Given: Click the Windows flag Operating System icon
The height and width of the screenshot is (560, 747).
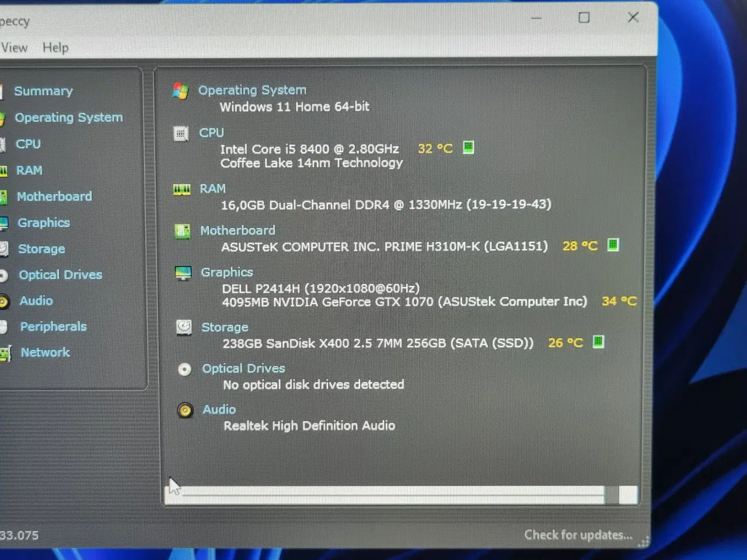Looking at the screenshot, I should tap(180, 91).
